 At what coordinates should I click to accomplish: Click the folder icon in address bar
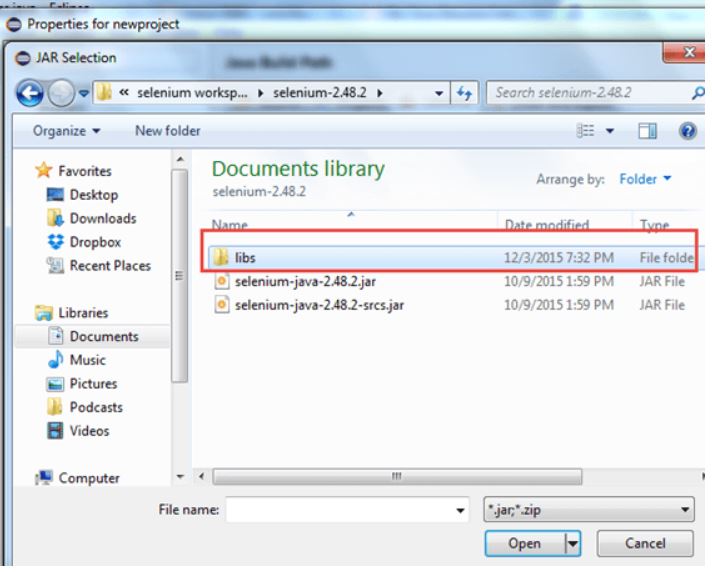tap(104, 93)
